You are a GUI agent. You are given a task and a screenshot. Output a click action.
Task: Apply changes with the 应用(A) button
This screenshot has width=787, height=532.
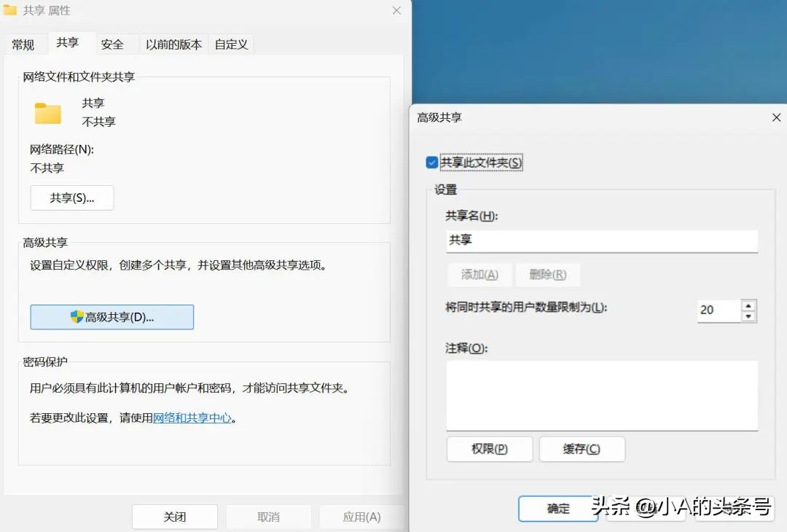[x=362, y=517]
